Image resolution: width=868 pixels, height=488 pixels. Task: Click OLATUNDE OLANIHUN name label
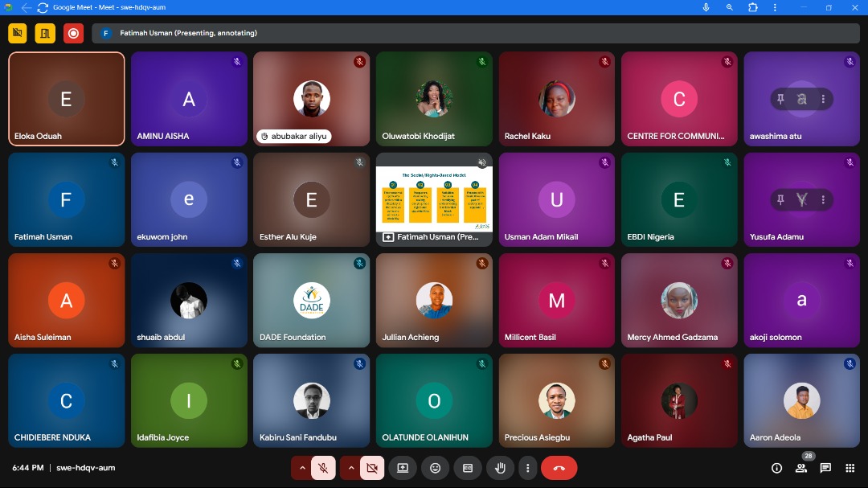[425, 437]
